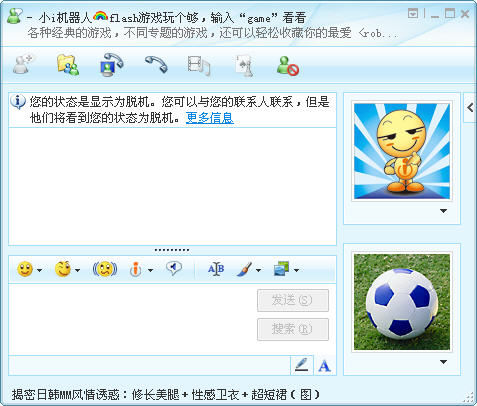This screenshot has width=477, height=406.
Task: Open the smiley emoticon picker
Action: (25, 269)
